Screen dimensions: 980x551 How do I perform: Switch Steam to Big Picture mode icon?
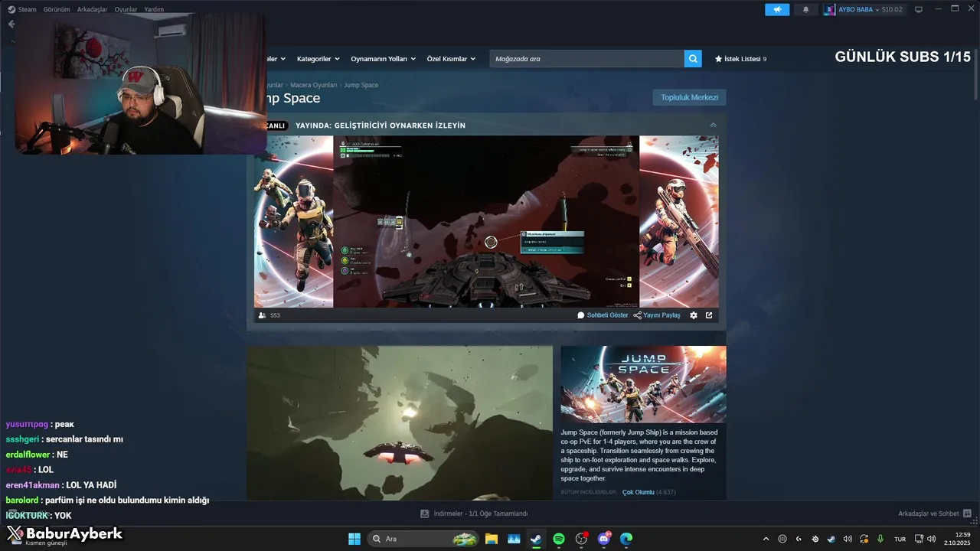pos(919,9)
